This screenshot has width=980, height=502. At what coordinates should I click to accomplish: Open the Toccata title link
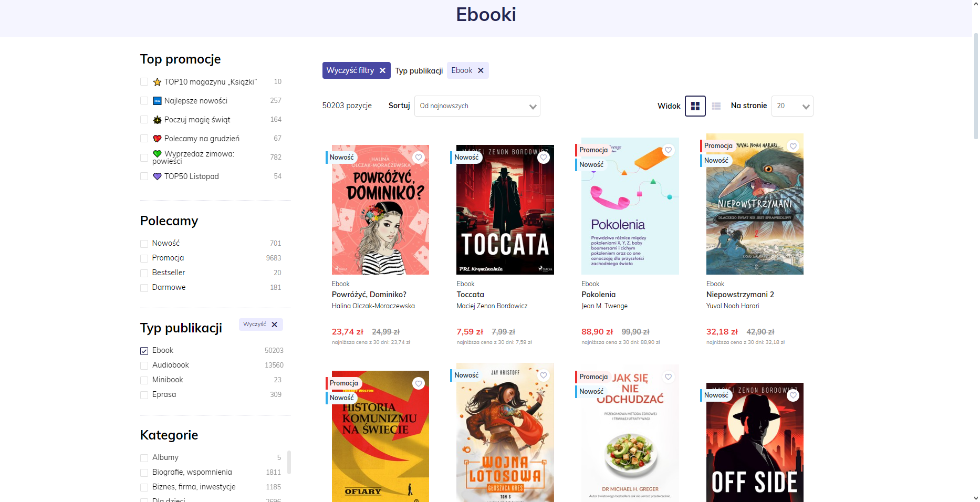click(471, 295)
